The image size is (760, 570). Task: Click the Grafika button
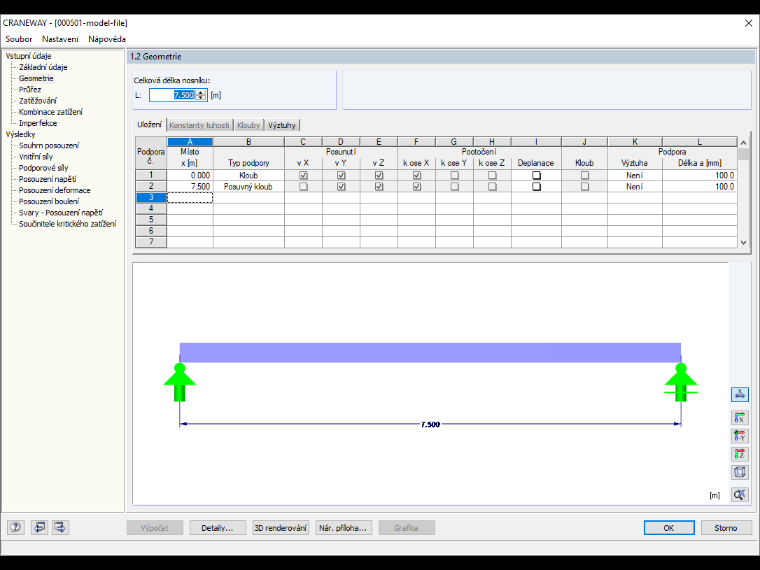[406, 528]
